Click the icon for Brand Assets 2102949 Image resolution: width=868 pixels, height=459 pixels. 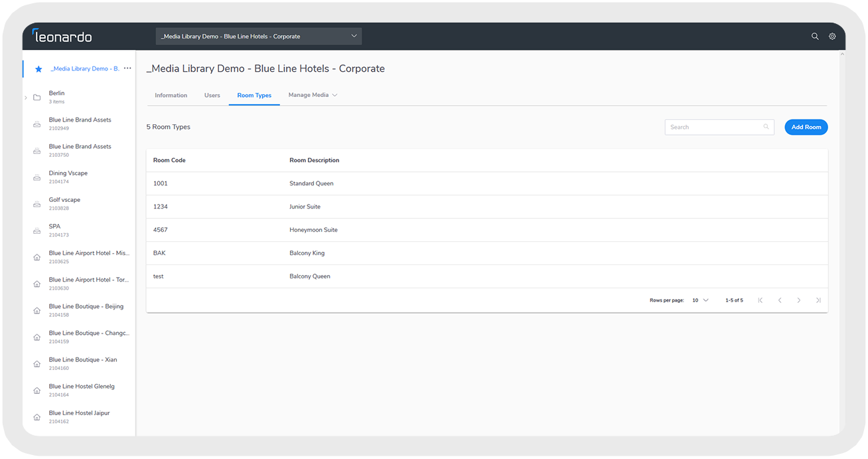[x=37, y=124]
